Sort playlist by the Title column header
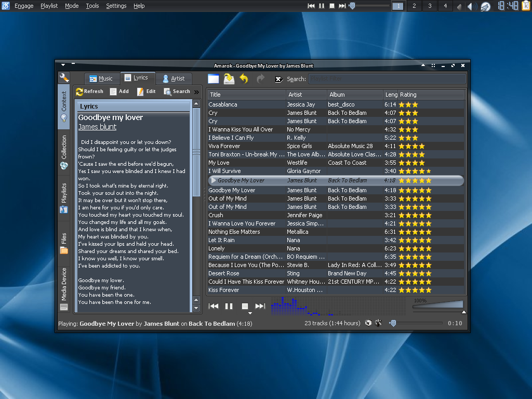Screen dimensions: 532x399 coord(246,95)
